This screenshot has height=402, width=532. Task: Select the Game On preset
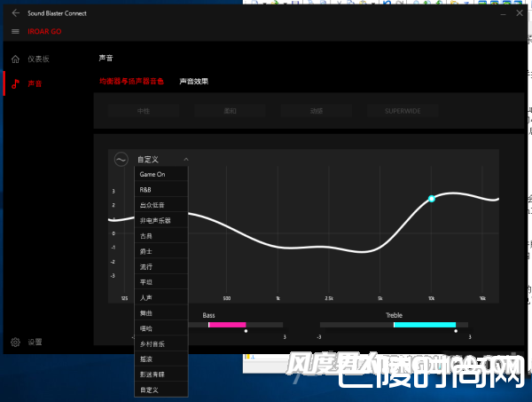[161, 174]
